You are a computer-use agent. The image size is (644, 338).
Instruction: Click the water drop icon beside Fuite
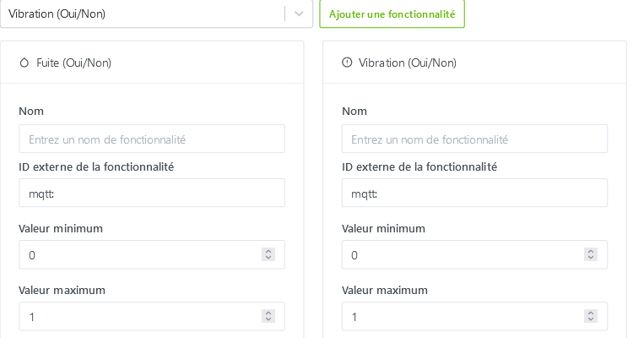click(24, 63)
